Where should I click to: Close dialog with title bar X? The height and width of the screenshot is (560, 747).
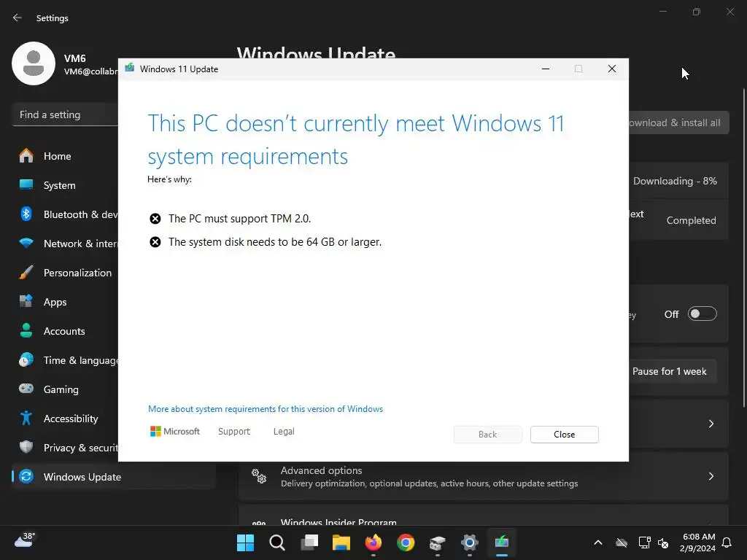[x=612, y=69]
